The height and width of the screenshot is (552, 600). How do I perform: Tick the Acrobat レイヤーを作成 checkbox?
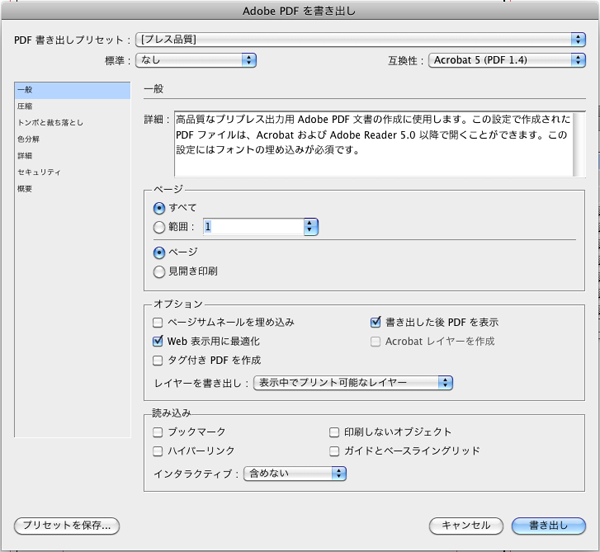[x=375, y=342]
